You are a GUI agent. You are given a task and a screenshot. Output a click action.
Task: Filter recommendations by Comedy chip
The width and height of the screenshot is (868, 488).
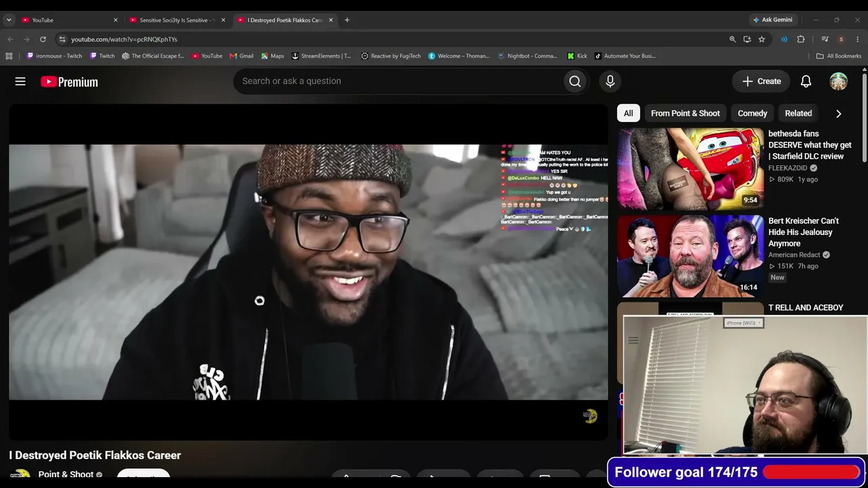[752, 113]
